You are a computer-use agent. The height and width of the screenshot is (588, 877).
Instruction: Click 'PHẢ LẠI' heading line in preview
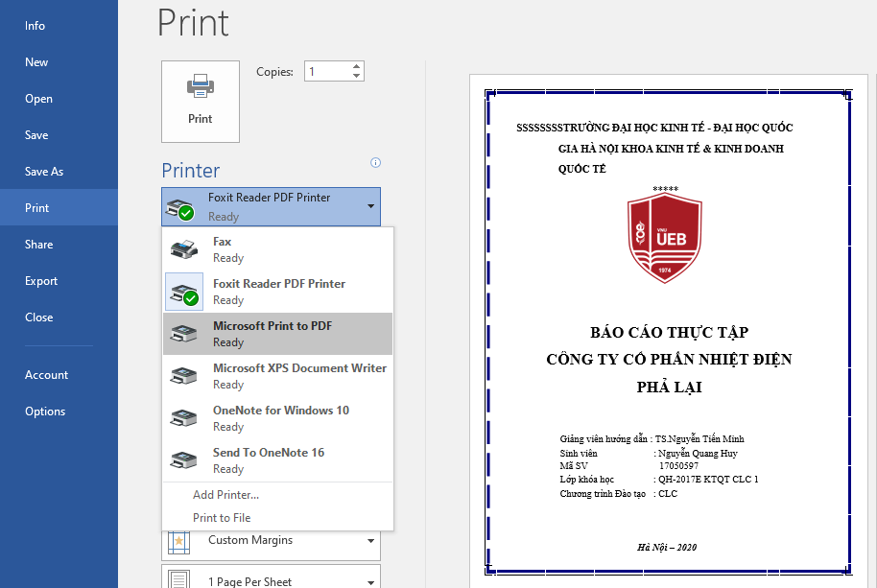pos(669,387)
